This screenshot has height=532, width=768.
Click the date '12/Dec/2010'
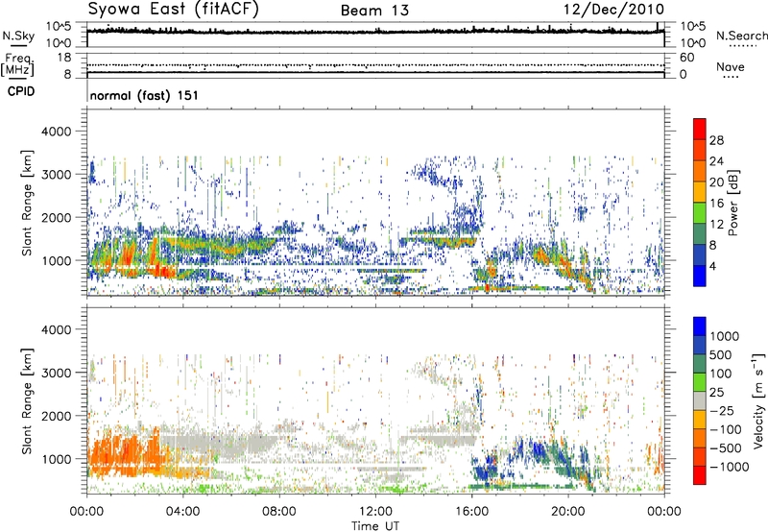613,9
